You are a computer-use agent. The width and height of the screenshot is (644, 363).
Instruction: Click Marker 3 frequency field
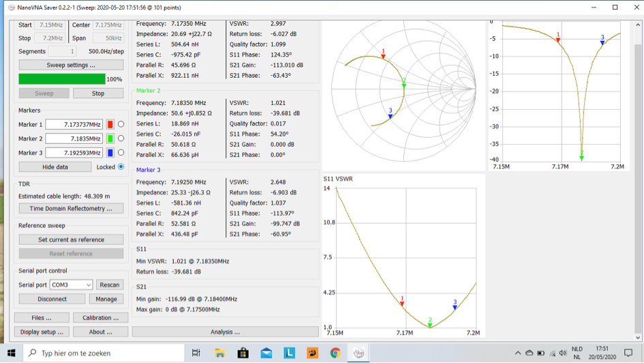point(74,153)
